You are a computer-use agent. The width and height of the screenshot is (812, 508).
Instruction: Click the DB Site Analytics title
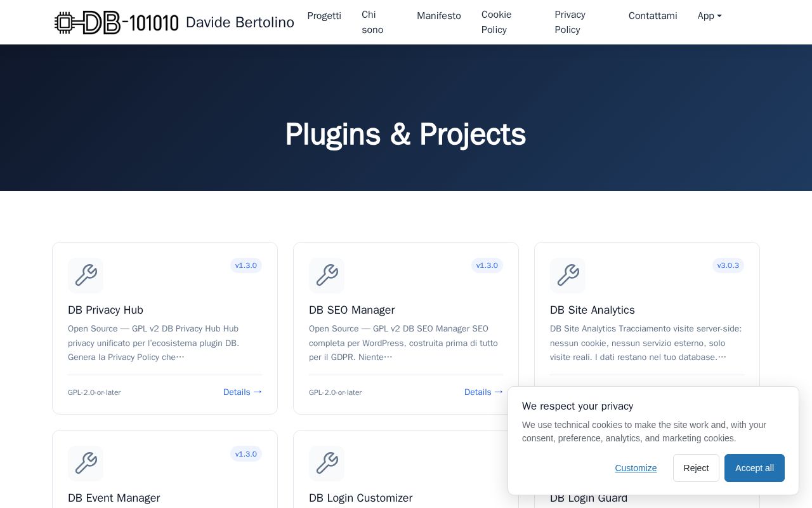592,310
